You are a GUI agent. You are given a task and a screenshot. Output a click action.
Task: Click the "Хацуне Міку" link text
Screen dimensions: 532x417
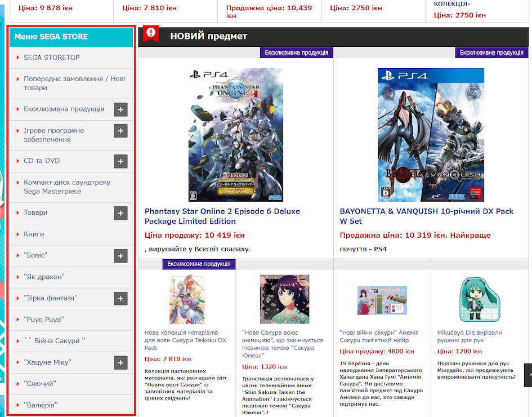[47, 362]
